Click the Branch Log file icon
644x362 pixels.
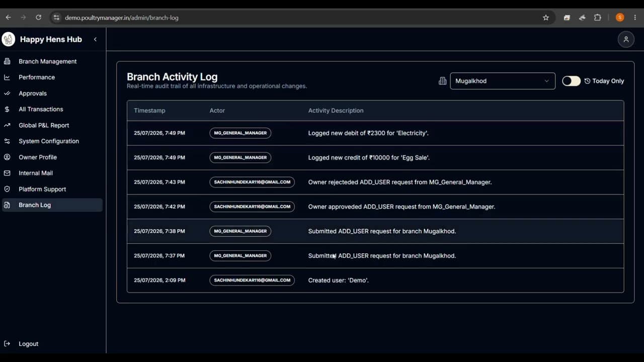(7, 205)
